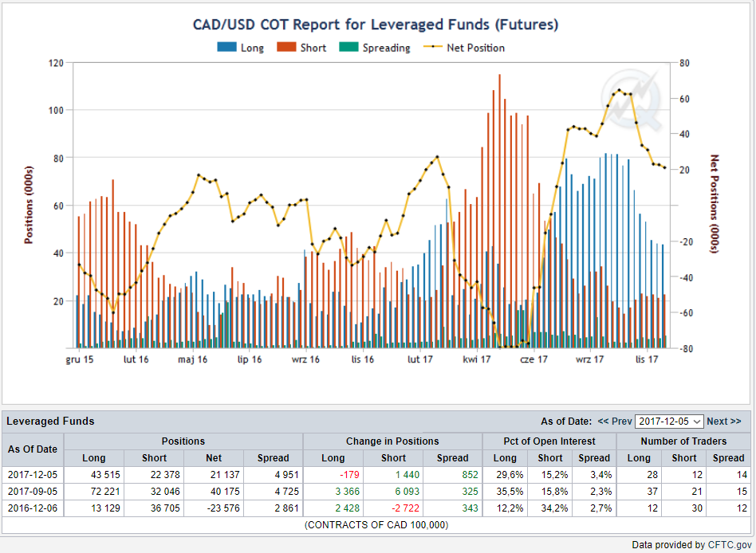Viewport: 756px width, 553px height.
Task: Click the Net position value 21 137
Action: [x=225, y=475]
